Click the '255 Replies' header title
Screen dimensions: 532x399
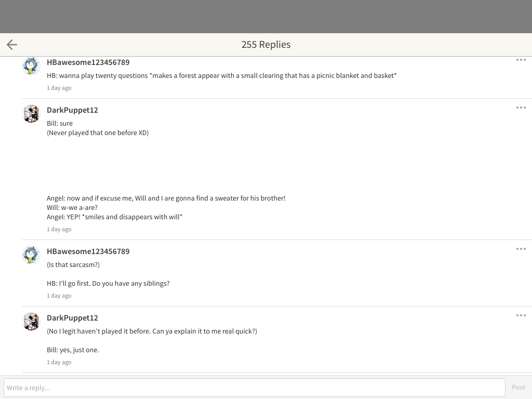point(266,45)
